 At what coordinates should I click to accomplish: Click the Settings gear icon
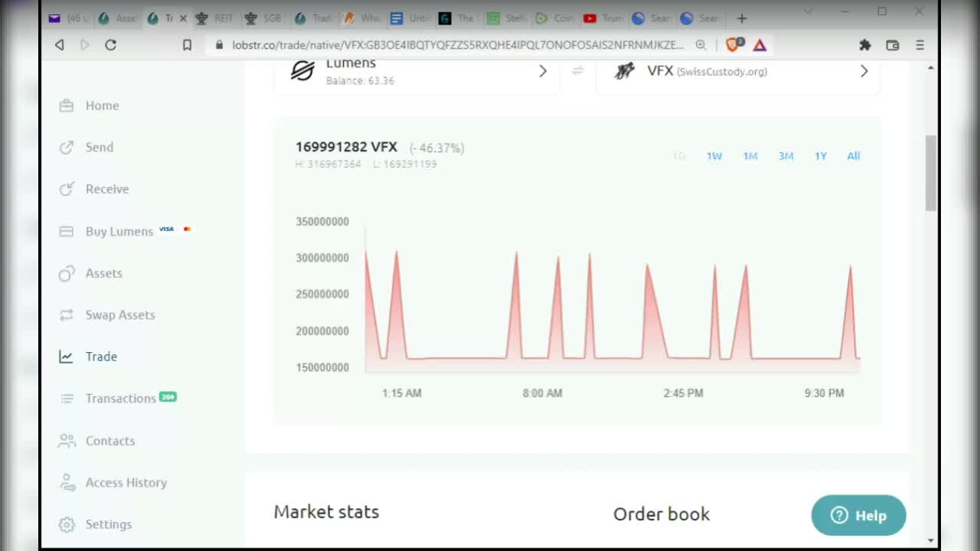[67, 524]
